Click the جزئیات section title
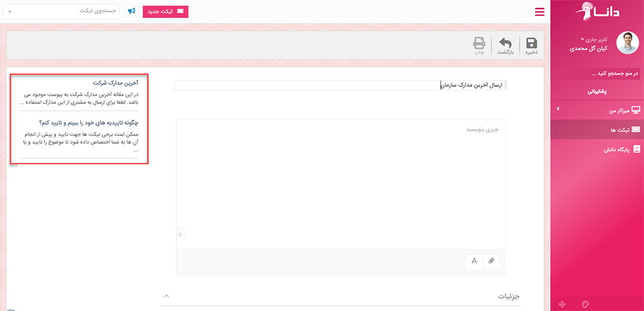The image size is (644, 311). pos(509,296)
